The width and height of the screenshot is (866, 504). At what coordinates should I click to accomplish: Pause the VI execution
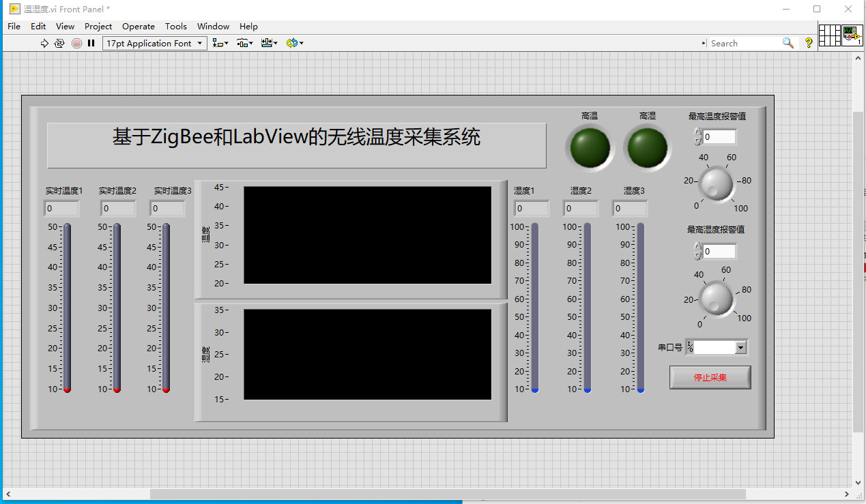91,43
